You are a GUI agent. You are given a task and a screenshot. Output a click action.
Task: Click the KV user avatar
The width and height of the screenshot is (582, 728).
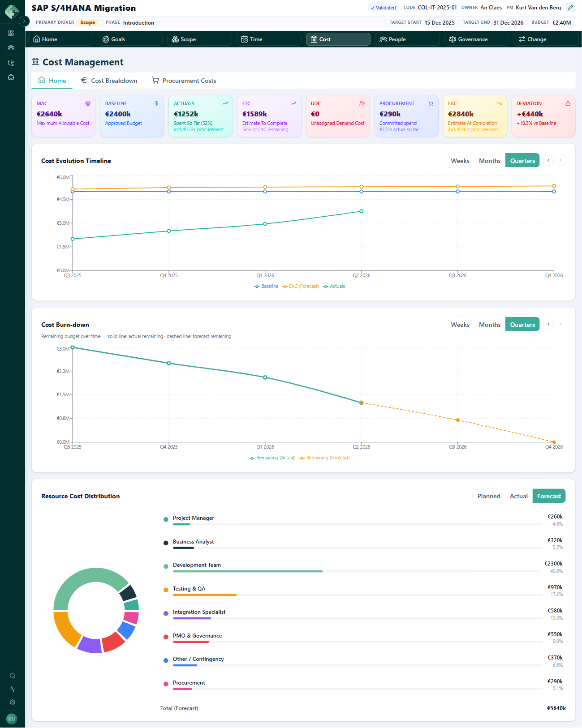coord(12,719)
